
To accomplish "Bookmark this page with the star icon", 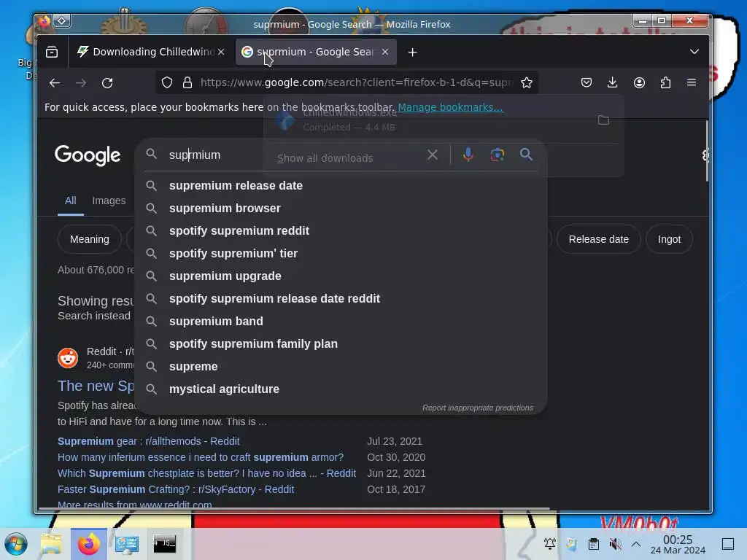I will pyautogui.click(x=527, y=83).
